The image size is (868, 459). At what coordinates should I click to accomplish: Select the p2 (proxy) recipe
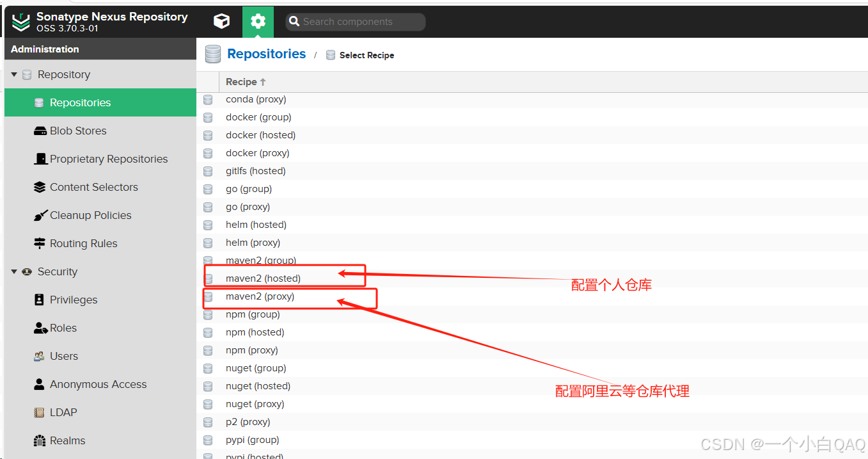tap(532, 422)
